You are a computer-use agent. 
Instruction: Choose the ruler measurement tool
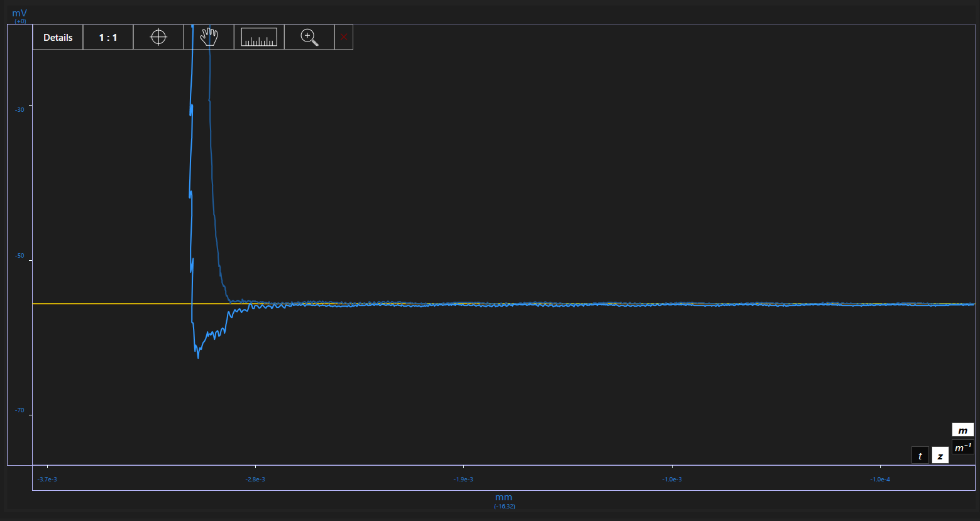click(x=259, y=38)
